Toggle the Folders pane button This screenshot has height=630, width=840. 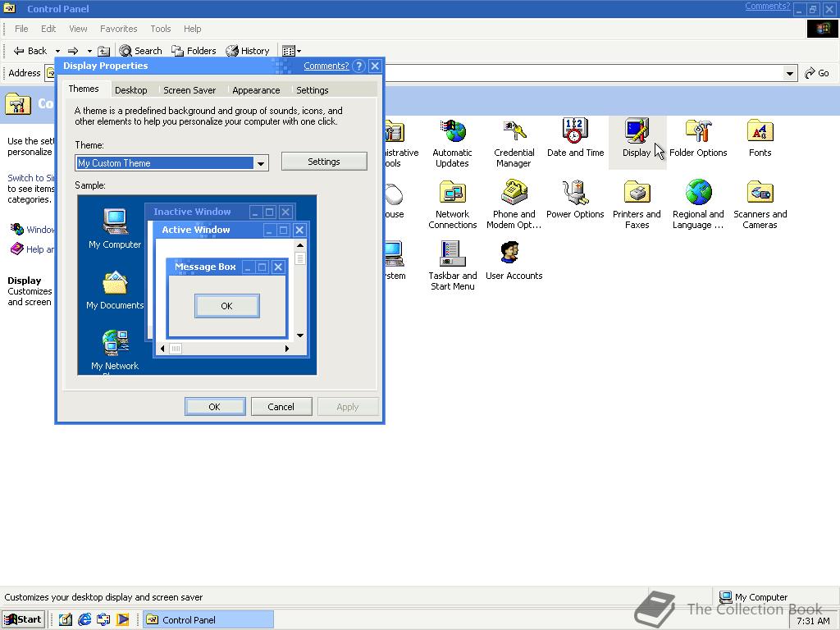pos(194,51)
